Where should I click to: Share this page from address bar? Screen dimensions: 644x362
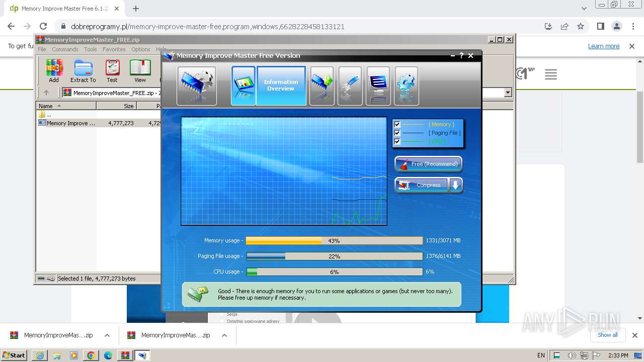[x=565, y=26]
